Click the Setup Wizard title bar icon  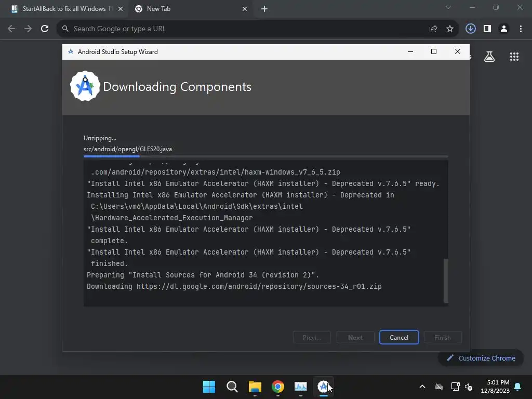click(x=71, y=51)
